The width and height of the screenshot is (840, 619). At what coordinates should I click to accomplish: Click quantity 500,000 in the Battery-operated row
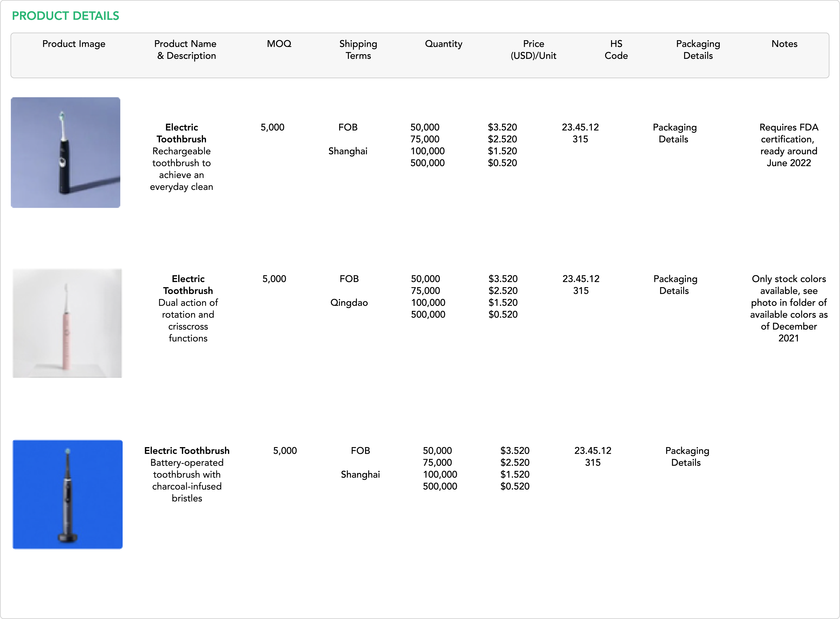[440, 487]
